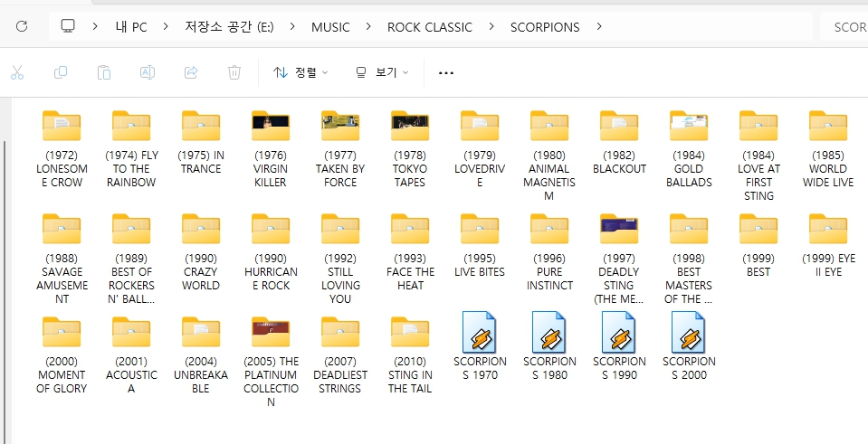Select the (2000) MOMENT OF GLORY folder

(62, 354)
